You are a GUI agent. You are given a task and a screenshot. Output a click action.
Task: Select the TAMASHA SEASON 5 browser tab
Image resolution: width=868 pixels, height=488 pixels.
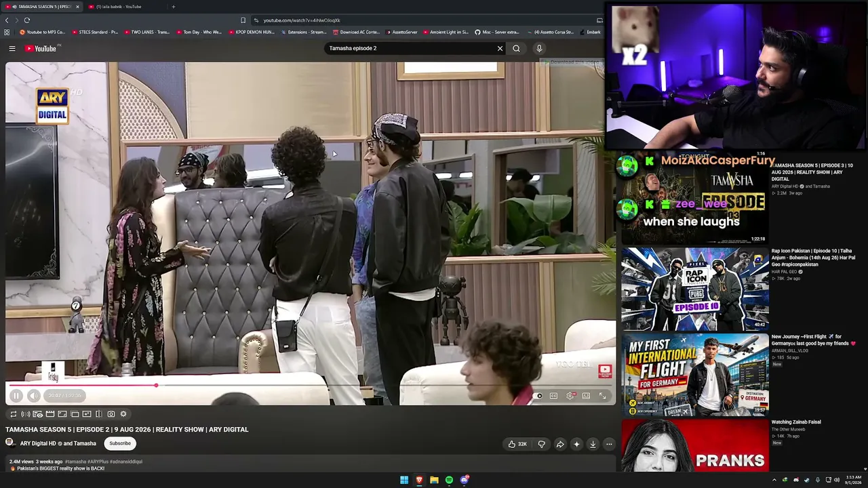[x=42, y=7]
